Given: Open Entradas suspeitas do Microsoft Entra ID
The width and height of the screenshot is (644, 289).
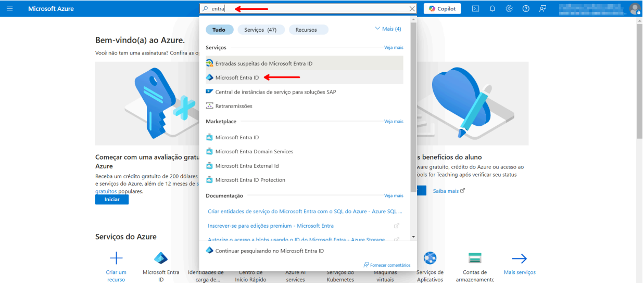Looking at the screenshot, I should 263,63.
